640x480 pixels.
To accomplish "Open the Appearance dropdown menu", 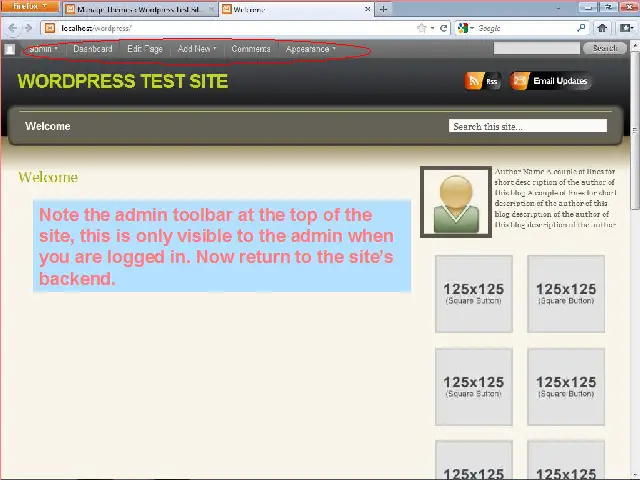I will (310, 49).
